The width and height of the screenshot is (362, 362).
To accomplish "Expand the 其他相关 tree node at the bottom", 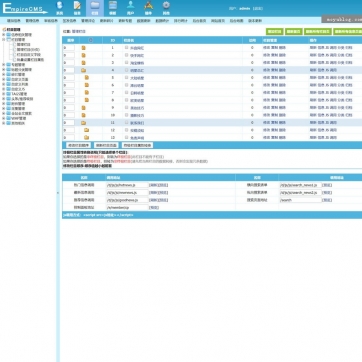I will point(4,123).
